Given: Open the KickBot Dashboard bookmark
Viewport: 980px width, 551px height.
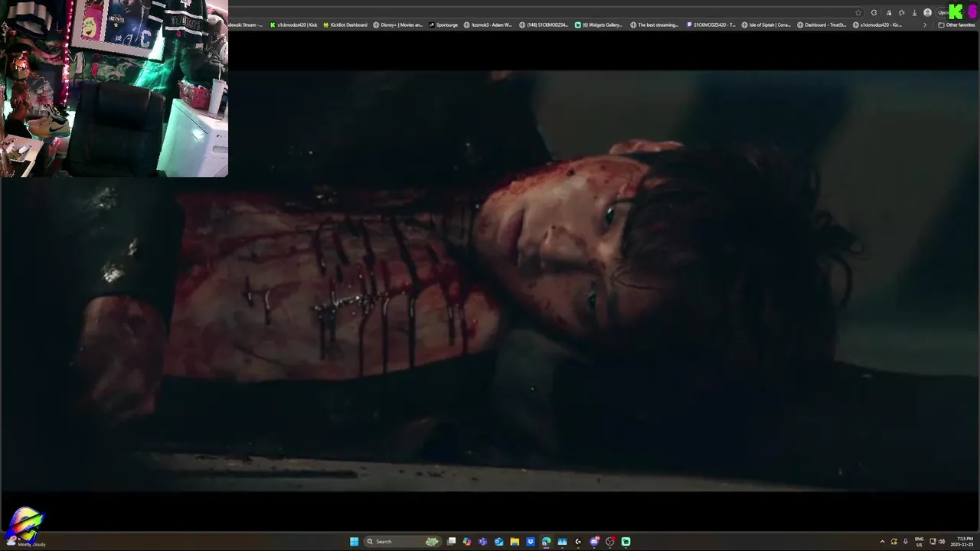Looking at the screenshot, I should point(345,24).
